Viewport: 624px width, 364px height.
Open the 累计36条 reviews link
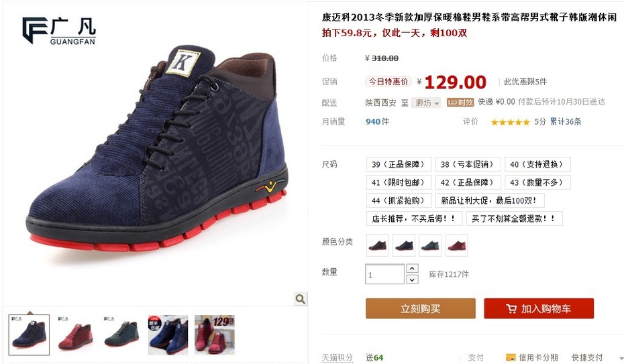tap(566, 121)
